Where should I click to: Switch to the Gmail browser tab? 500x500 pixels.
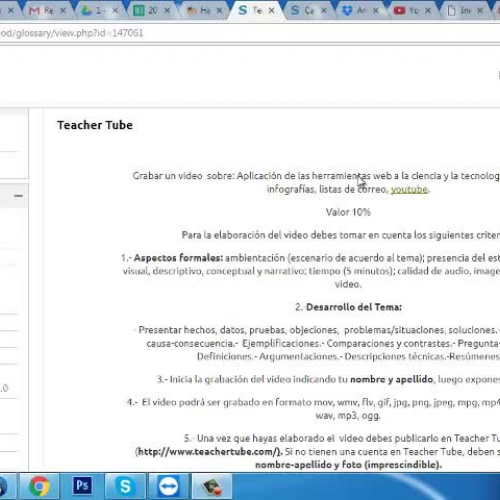coord(43,11)
